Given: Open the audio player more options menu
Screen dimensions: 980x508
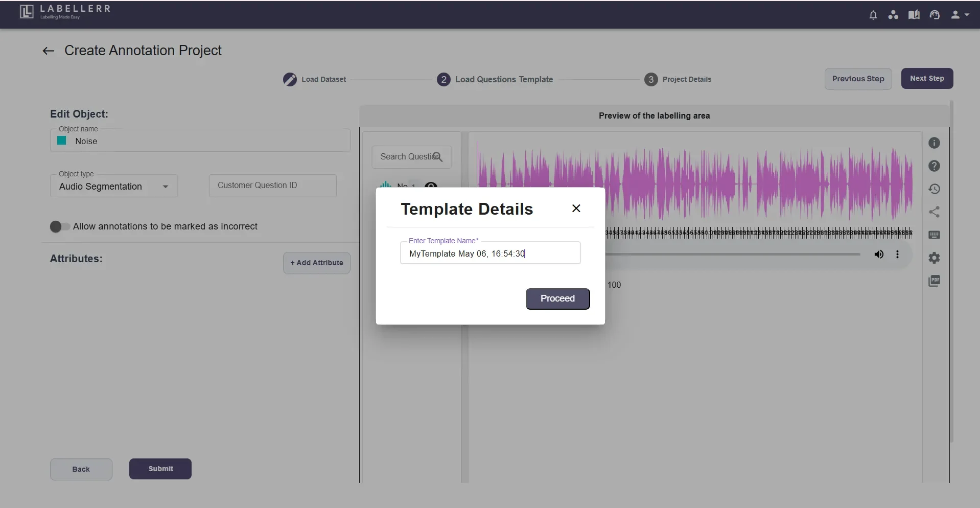Looking at the screenshot, I should click(x=897, y=255).
